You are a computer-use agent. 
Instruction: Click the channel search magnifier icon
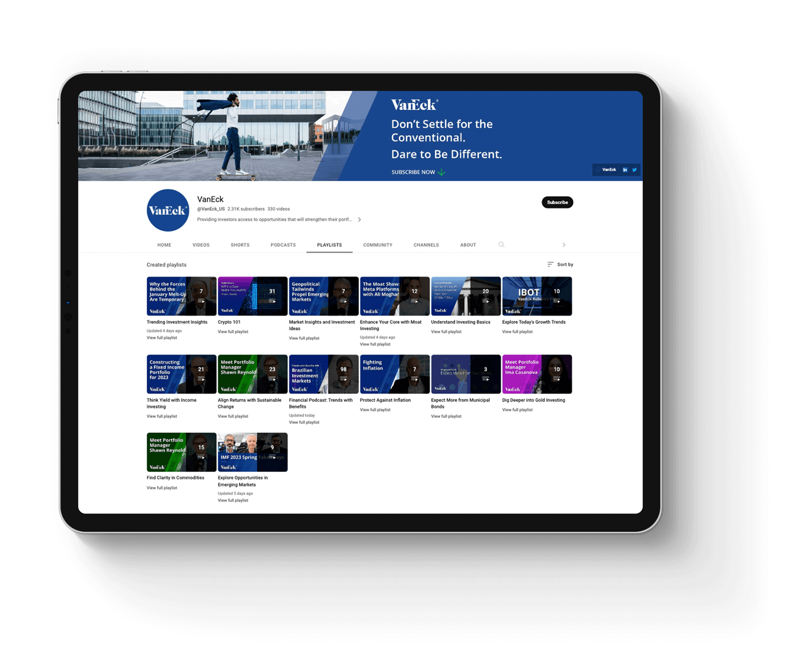501,245
